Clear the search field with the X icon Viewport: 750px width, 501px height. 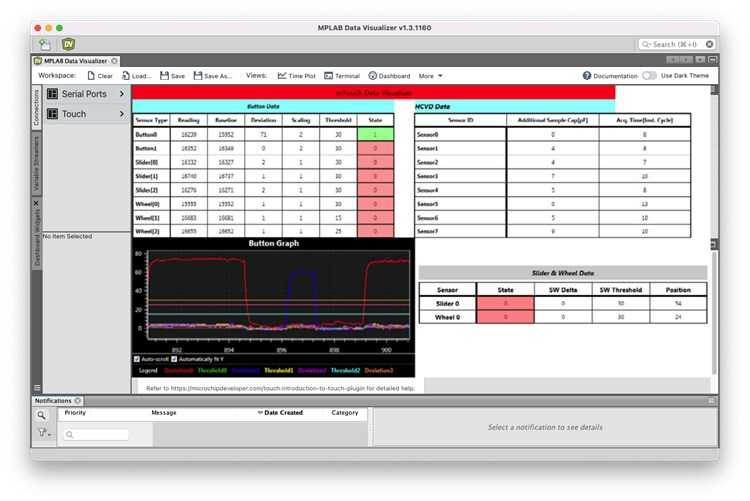709,44
